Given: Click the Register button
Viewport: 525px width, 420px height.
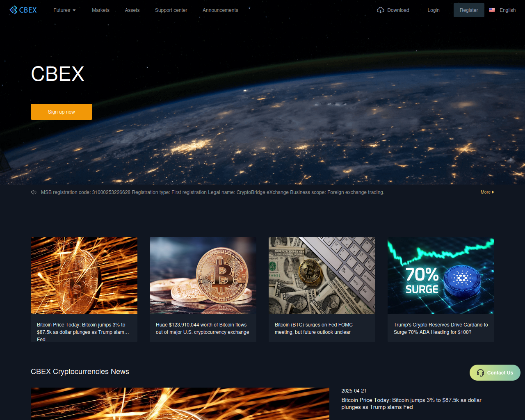Looking at the screenshot, I should pyautogui.click(x=469, y=10).
